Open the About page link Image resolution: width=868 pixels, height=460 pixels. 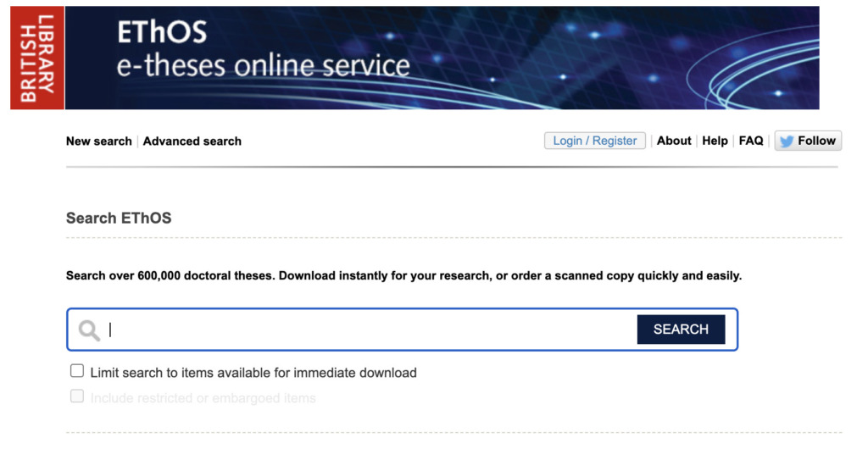(x=674, y=141)
